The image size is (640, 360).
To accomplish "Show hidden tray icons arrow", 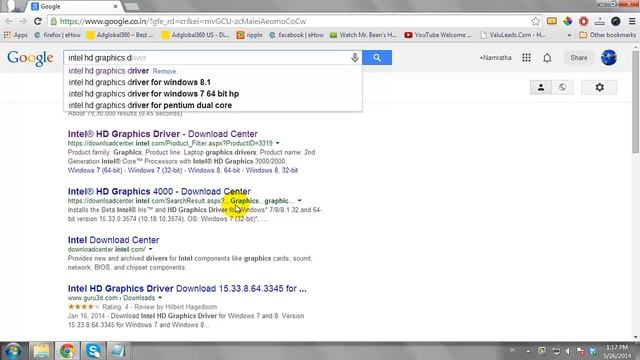I will pyautogui.click(x=528, y=351).
